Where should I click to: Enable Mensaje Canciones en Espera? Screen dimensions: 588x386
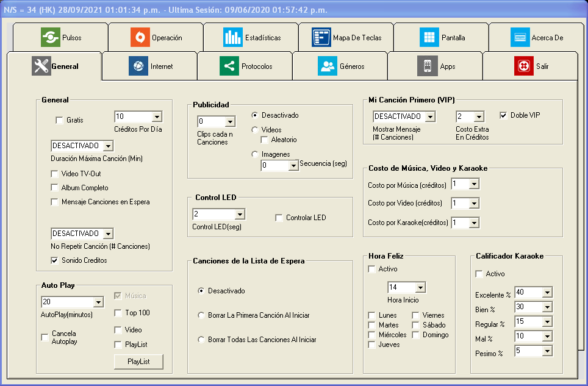54,202
